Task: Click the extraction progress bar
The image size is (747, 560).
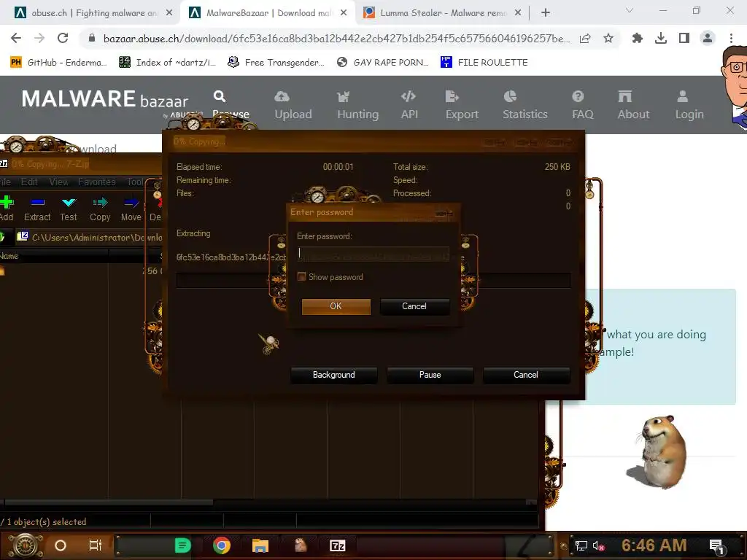Action: coord(373,281)
